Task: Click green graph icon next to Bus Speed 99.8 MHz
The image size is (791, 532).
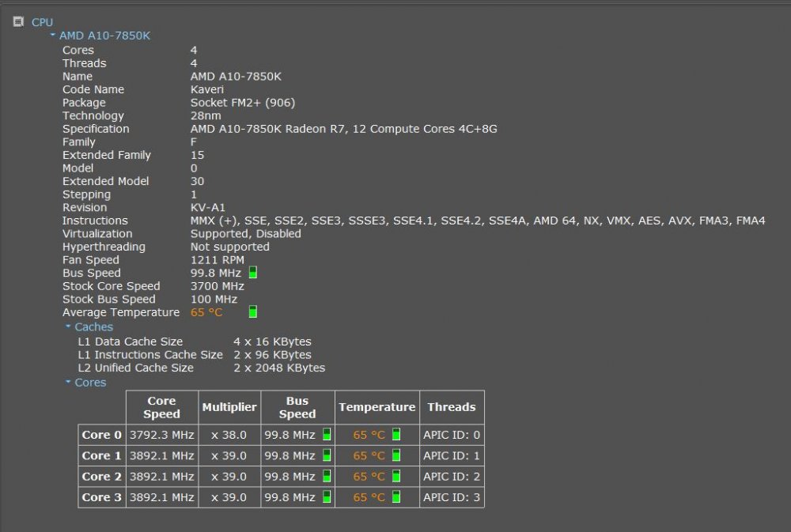Action: pos(253,273)
